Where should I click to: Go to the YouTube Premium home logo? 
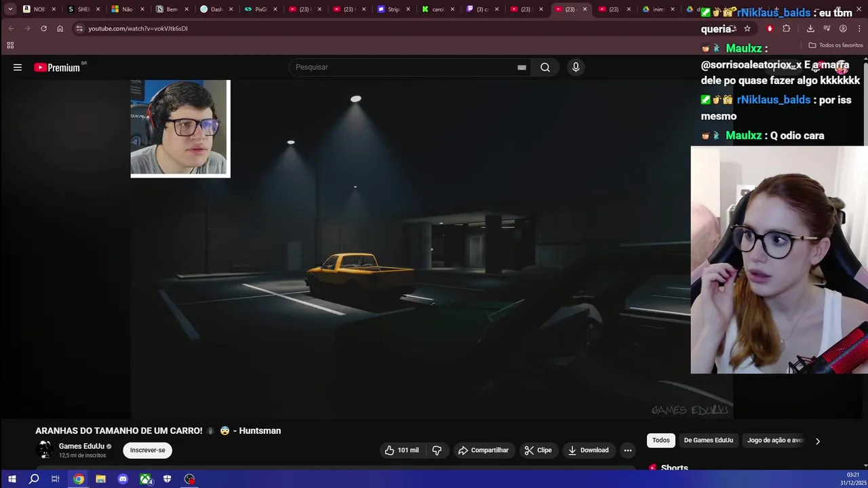click(x=57, y=67)
